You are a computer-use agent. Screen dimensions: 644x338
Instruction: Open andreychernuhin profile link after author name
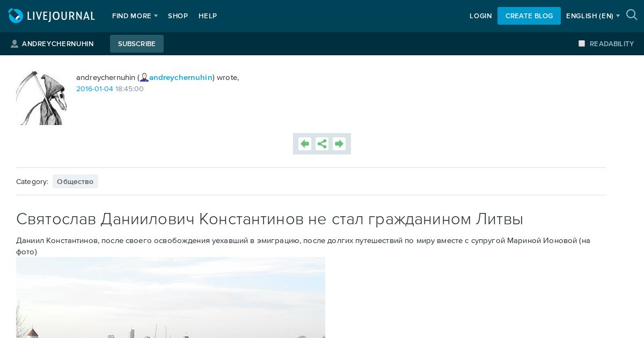point(181,77)
